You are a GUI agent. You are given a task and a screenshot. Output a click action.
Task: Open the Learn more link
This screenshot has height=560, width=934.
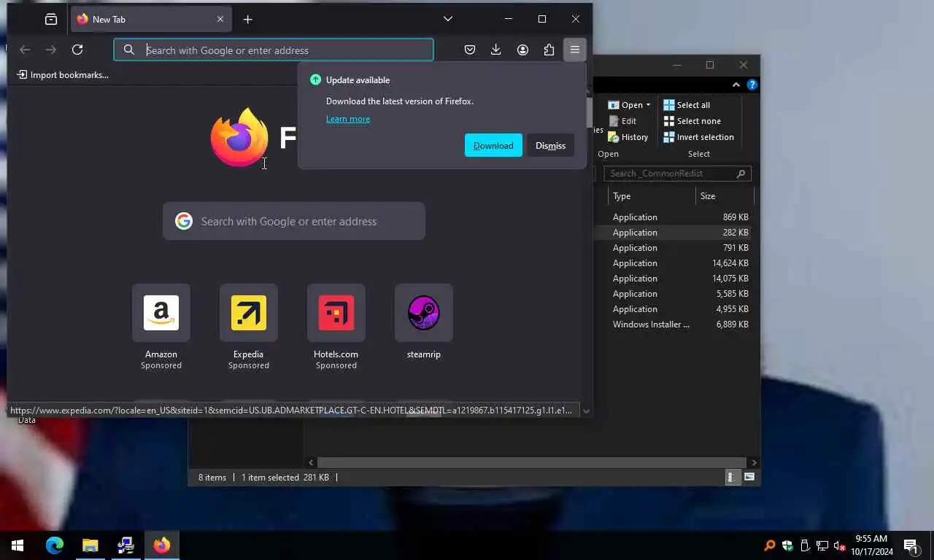coord(348,119)
